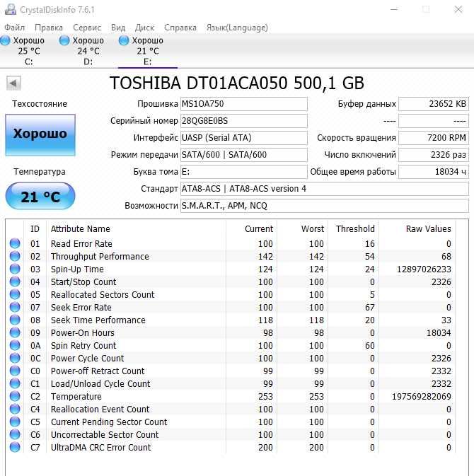This screenshot has height=476, width=474.
Task: Click status orb for Uncorrectable Sector Count
Action: [x=15, y=435]
